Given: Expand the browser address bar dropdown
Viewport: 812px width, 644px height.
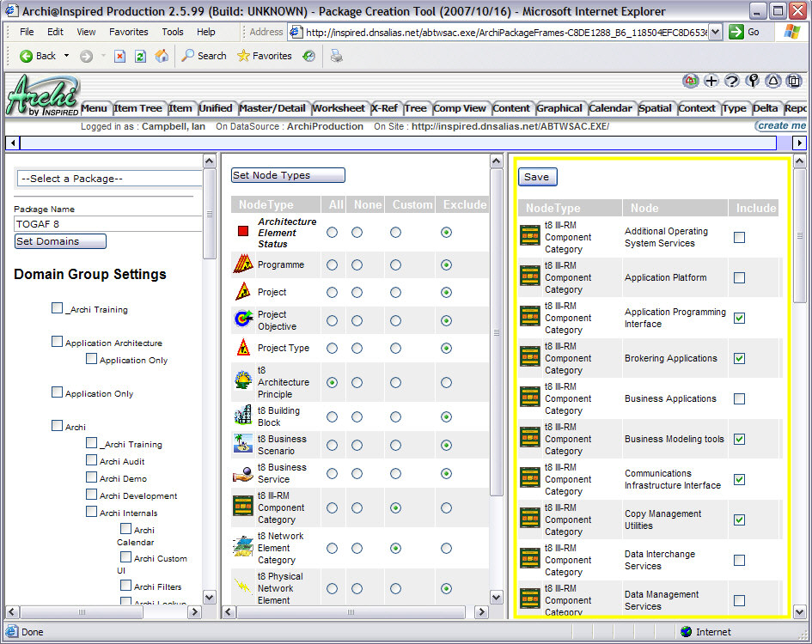Looking at the screenshot, I should click(716, 32).
